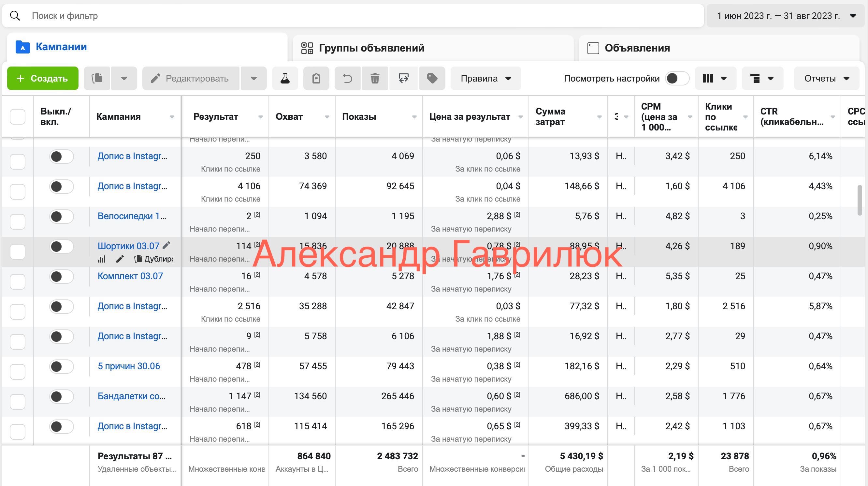The image size is (868, 486).
Task: Open charts icon under Шортики 03.07
Action: [x=102, y=259]
